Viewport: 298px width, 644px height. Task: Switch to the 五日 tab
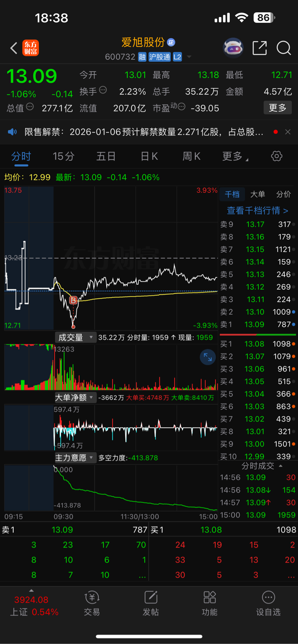click(106, 156)
